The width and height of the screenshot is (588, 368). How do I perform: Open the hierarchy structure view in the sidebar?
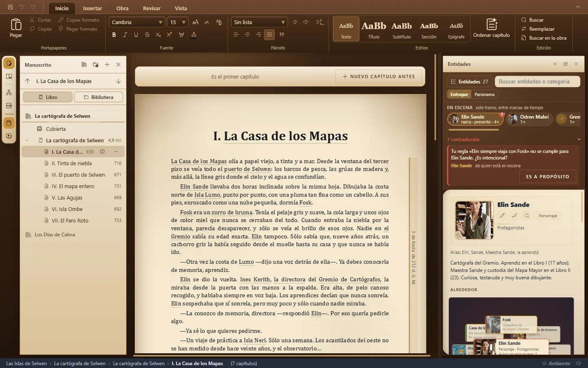(9, 92)
